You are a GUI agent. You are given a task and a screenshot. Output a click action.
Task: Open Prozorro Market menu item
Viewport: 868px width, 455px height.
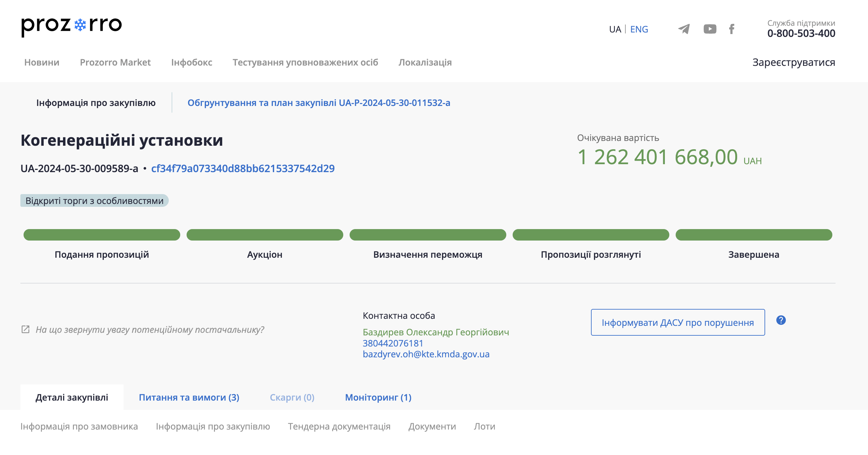point(115,62)
